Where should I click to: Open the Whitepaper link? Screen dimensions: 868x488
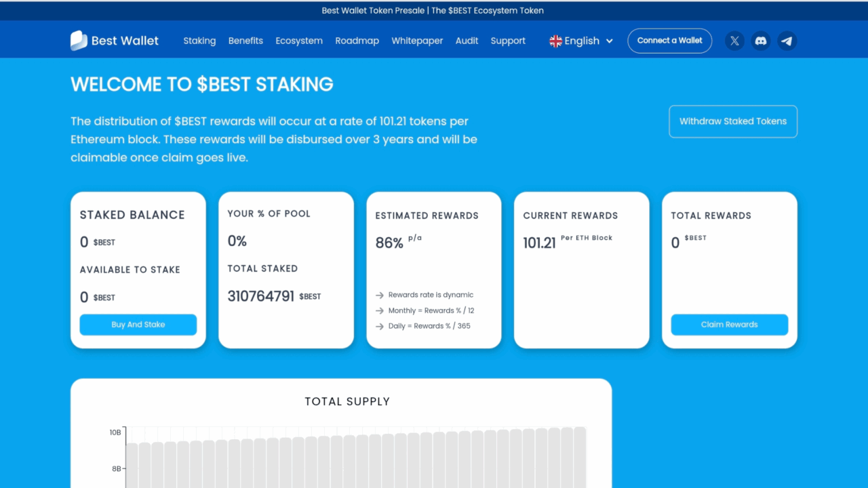(417, 41)
